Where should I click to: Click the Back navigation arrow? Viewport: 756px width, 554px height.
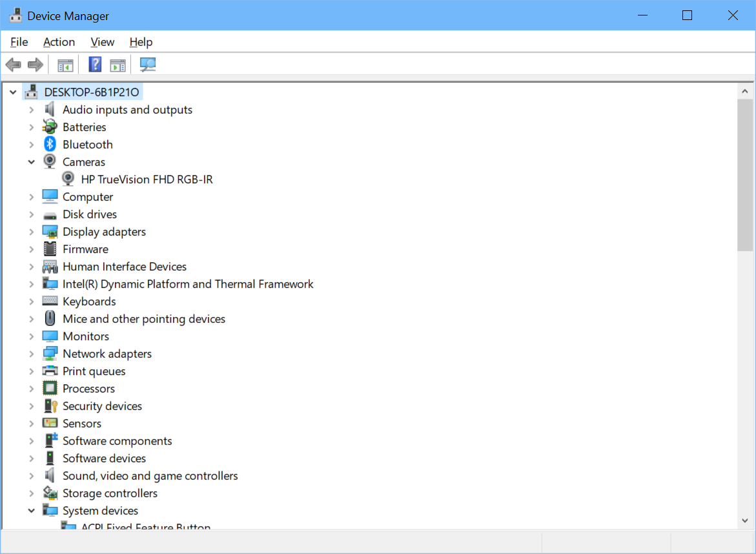pyautogui.click(x=13, y=64)
